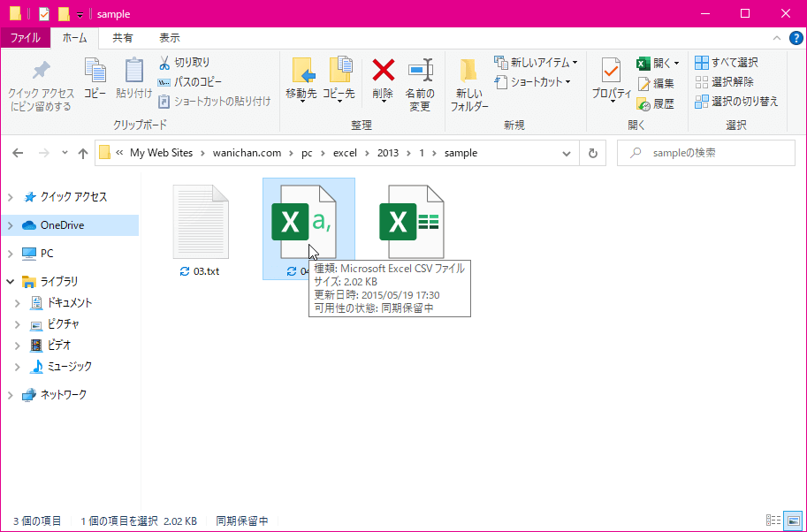Open Shortcut (Easy access) dropdown
This screenshot has width=807, height=532.
(x=533, y=82)
